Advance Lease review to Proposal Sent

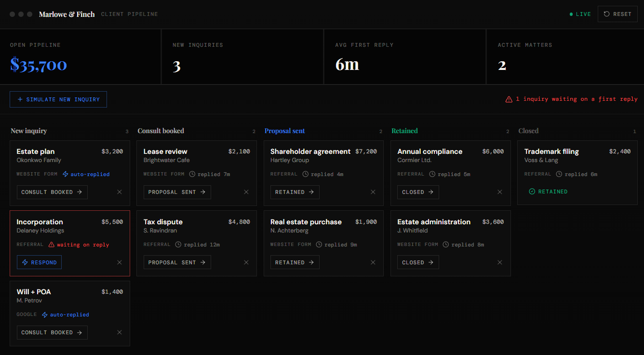click(x=177, y=192)
